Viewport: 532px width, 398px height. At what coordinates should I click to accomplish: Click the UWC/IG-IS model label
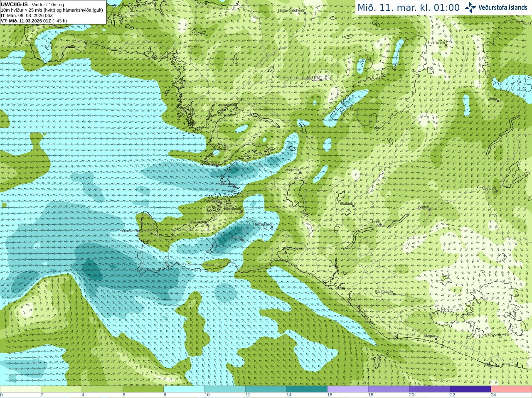point(14,5)
